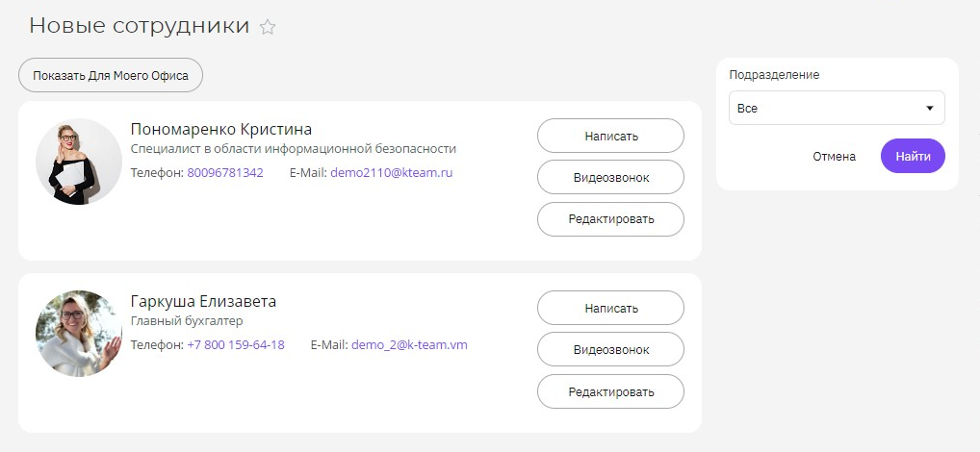Open Пономаренко Кристина's name link

(x=221, y=129)
